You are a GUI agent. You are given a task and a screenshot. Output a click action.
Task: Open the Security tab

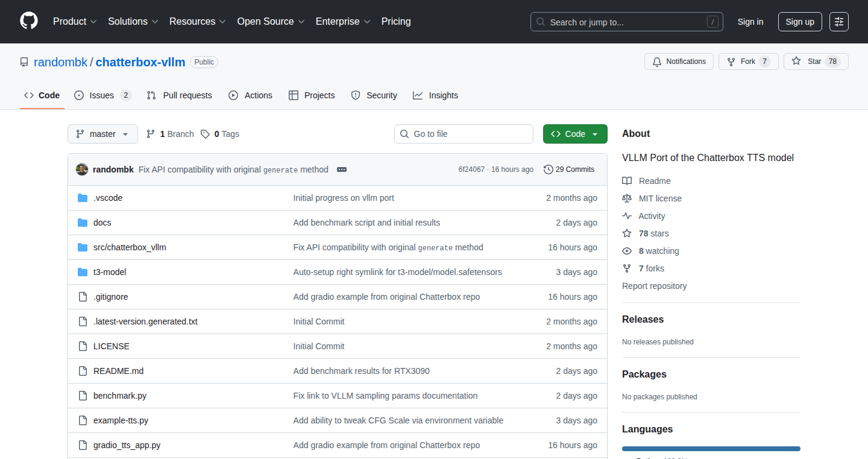point(374,95)
